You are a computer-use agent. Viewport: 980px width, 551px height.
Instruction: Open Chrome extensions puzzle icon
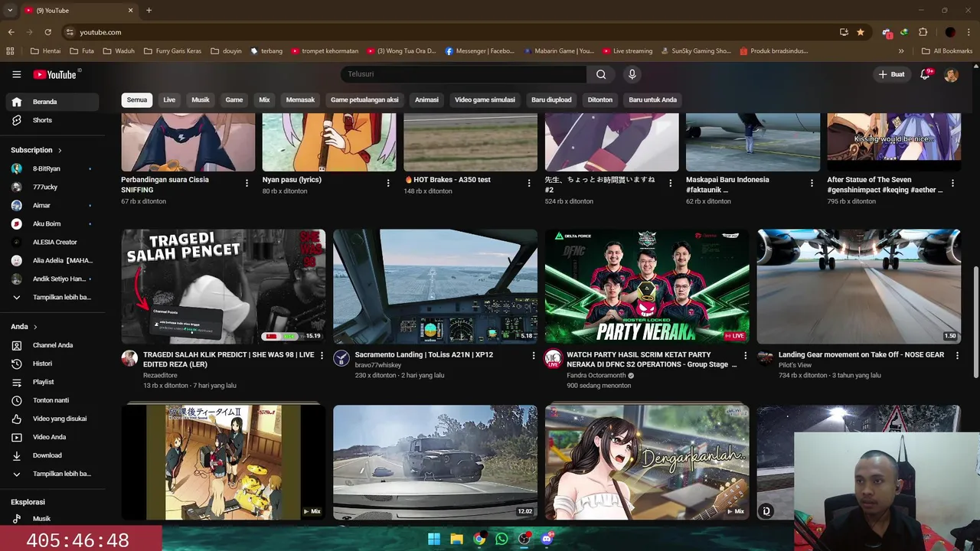tap(923, 32)
